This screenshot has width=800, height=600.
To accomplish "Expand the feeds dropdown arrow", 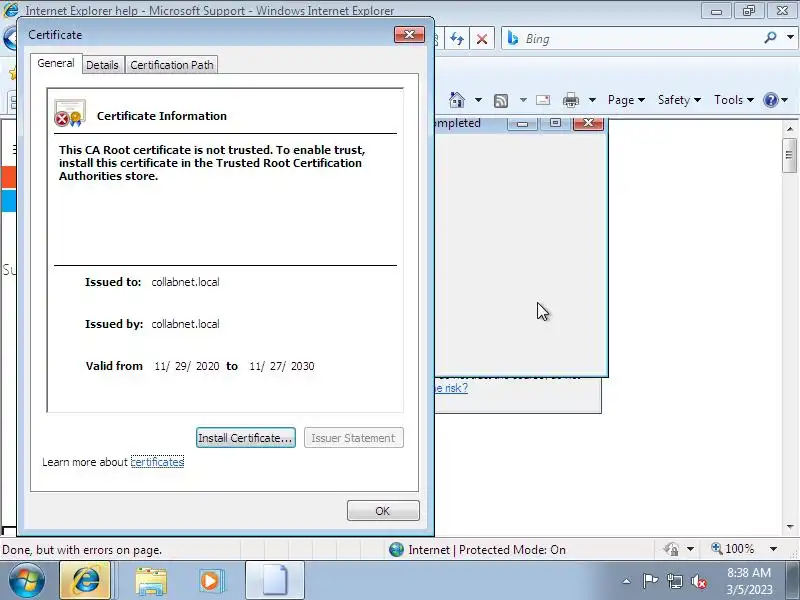I will [523, 100].
